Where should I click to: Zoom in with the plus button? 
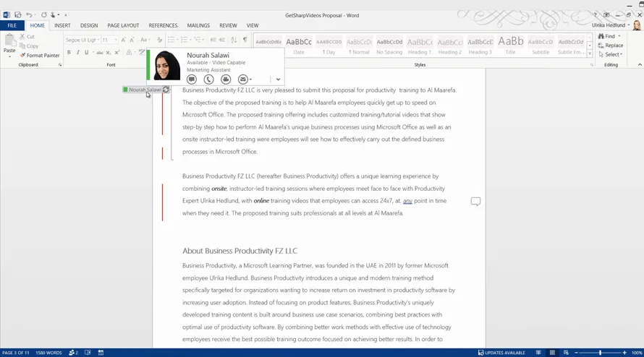click(624, 353)
